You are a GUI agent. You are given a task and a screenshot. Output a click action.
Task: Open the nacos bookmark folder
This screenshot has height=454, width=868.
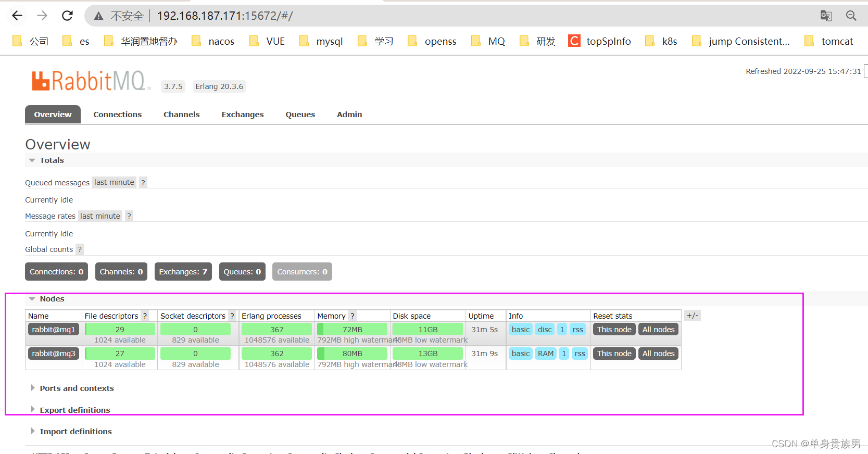pos(213,41)
